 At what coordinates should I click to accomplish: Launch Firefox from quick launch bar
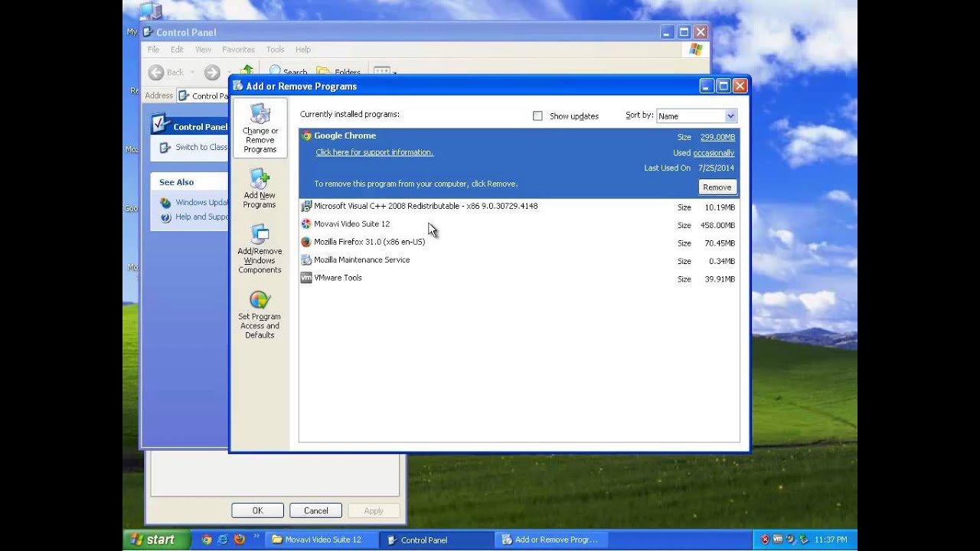pos(239,540)
